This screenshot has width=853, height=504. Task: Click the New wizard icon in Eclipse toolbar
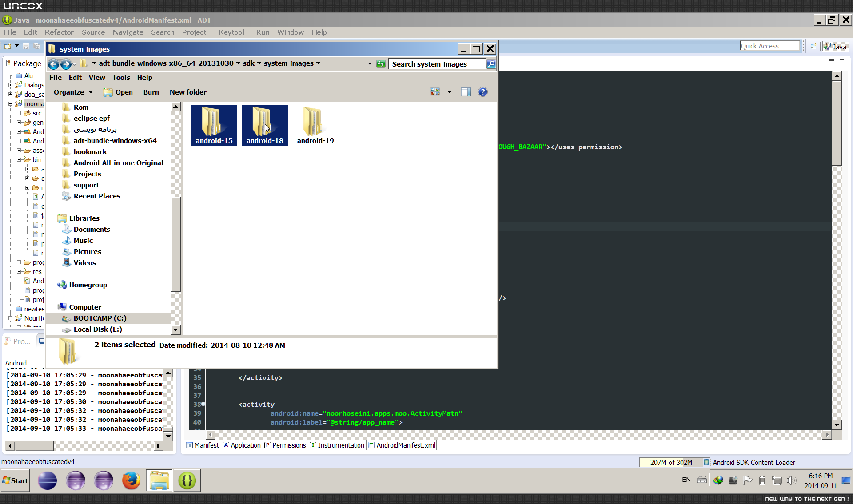8,46
